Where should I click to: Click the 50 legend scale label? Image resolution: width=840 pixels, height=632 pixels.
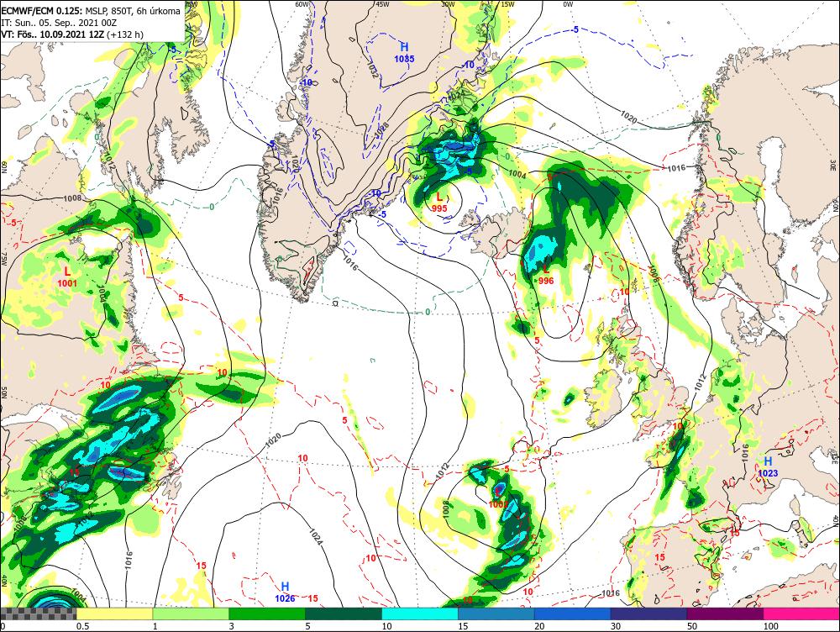[x=692, y=626]
